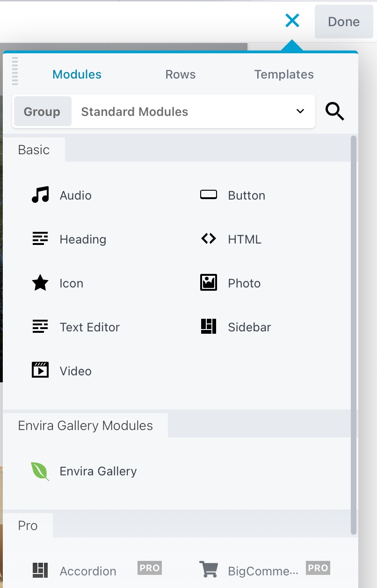This screenshot has width=377, height=588.
Task: Expand the module group chevron
Action: (x=300, y=111)
